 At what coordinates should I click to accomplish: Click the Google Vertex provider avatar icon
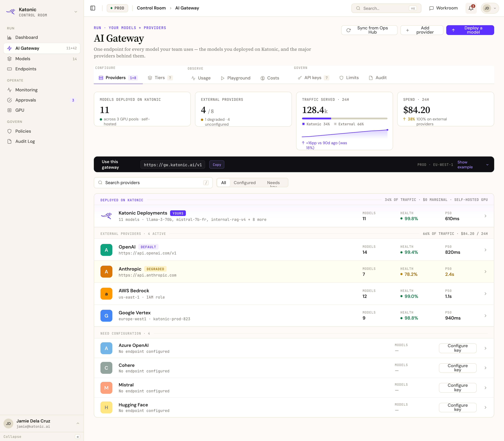point(106,316)
